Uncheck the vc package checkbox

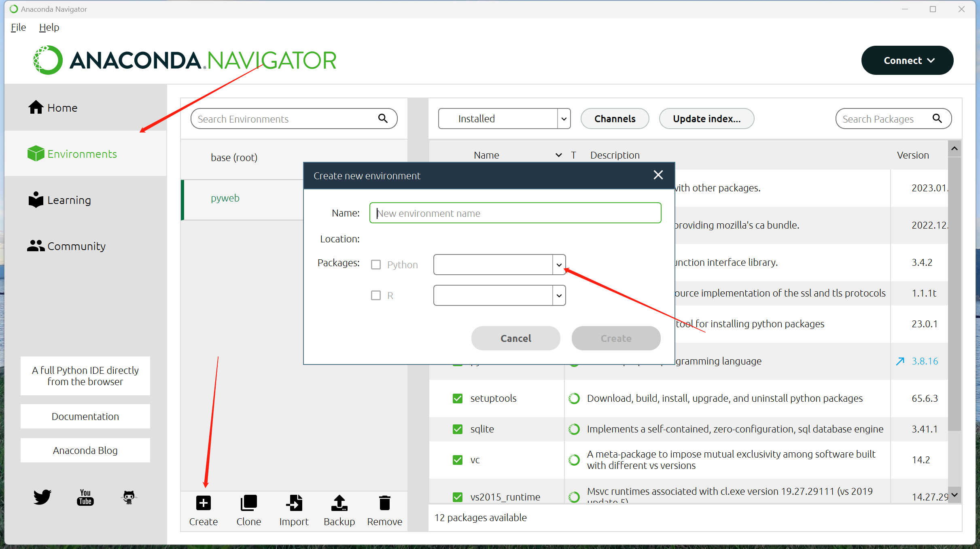[x=458, y=460]
